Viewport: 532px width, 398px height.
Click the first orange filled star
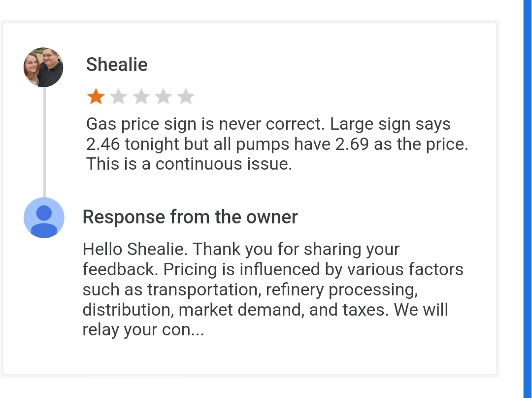96,97
